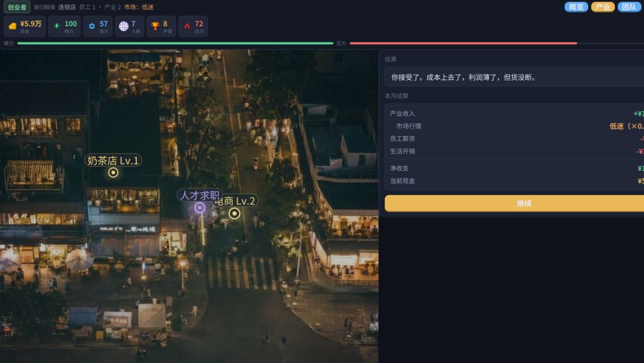The width and height of the screenshot is (644, 363).
Task: Select the 电商 Lv.2 map marker
Action: point(234,213)
